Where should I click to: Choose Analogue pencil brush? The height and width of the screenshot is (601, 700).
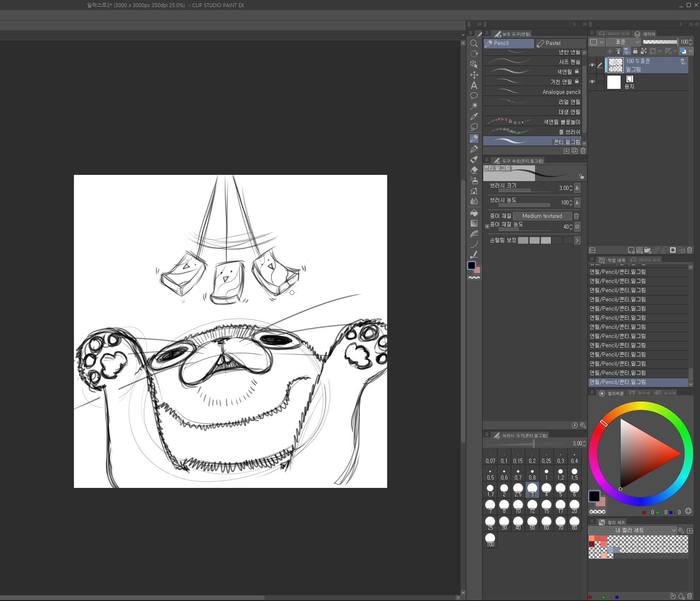tap(532, 92)
